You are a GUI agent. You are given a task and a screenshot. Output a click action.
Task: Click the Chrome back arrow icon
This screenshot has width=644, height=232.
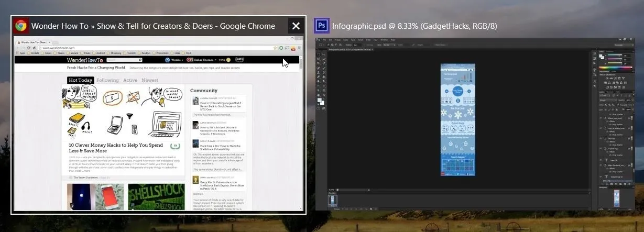[17, 48]
